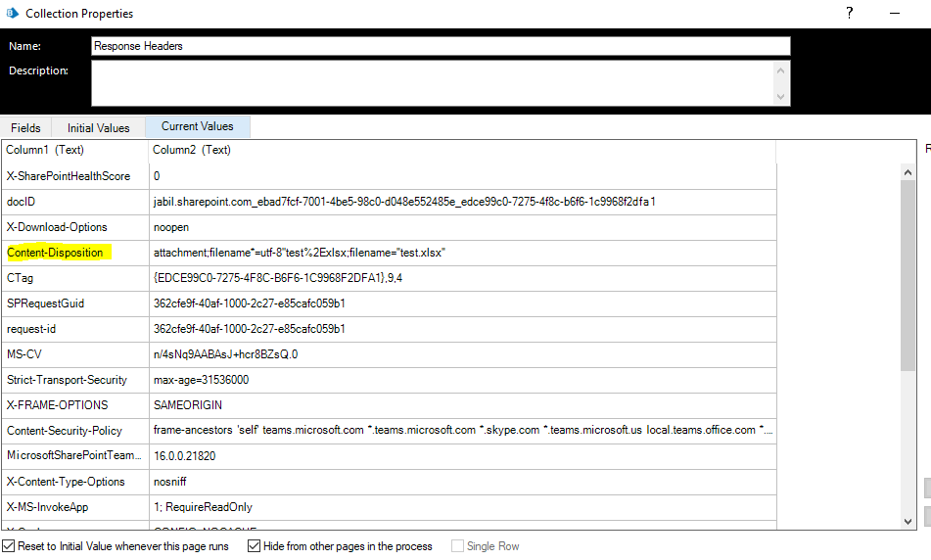Click the Name input field
931x560 pixels.
tap(441, 46)
